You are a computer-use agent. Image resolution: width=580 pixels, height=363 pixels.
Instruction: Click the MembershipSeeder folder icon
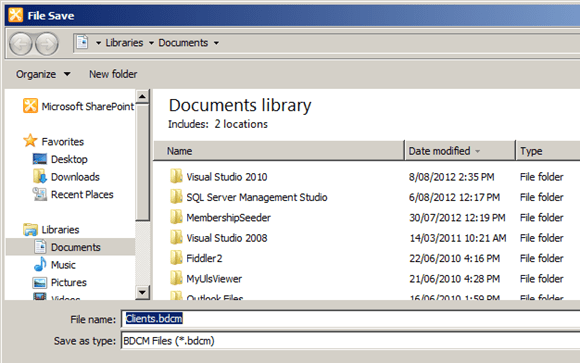point(176,217)
